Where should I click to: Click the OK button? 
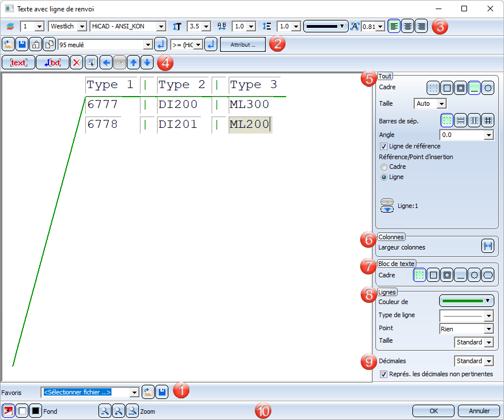(433, 411)
